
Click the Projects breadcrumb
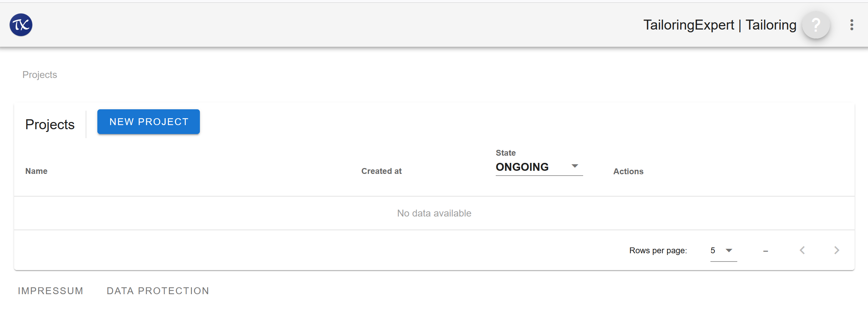click(x=40, y=75)
